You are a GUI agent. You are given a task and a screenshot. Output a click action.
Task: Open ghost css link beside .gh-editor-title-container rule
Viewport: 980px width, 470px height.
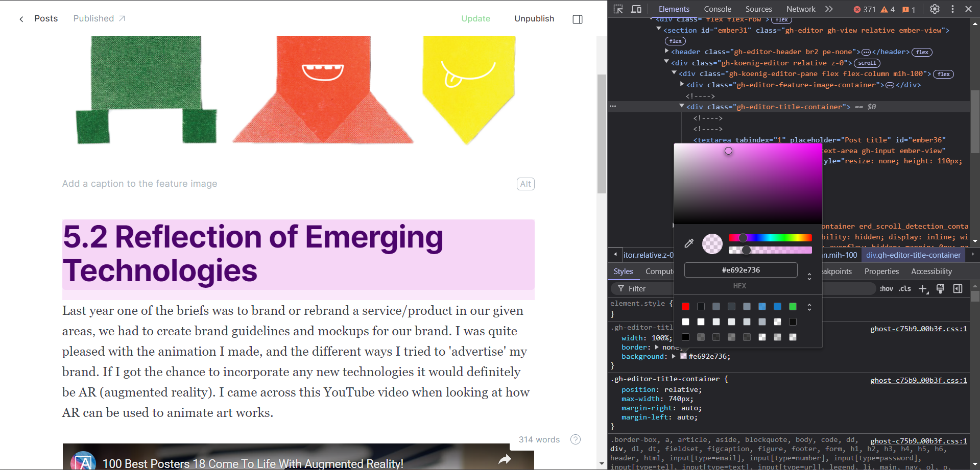pos(919,381)
